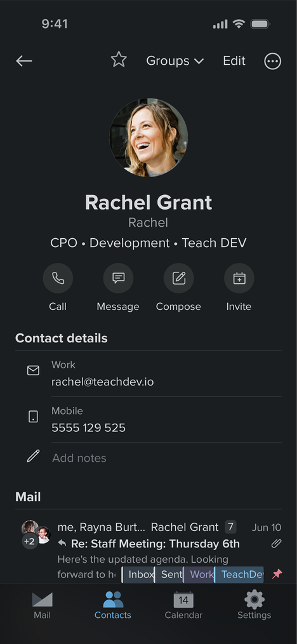Switch to the Calendar tab
Screen dimensions: 297x644
pos(183,605)
